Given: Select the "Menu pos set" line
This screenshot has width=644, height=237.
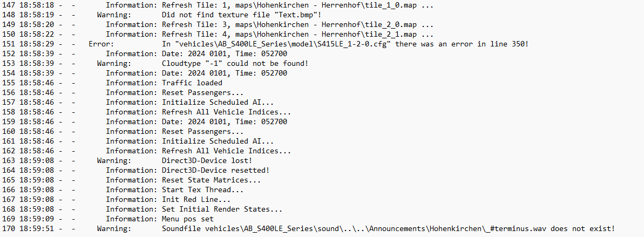Looking at the screenshot, I should 108,219.
